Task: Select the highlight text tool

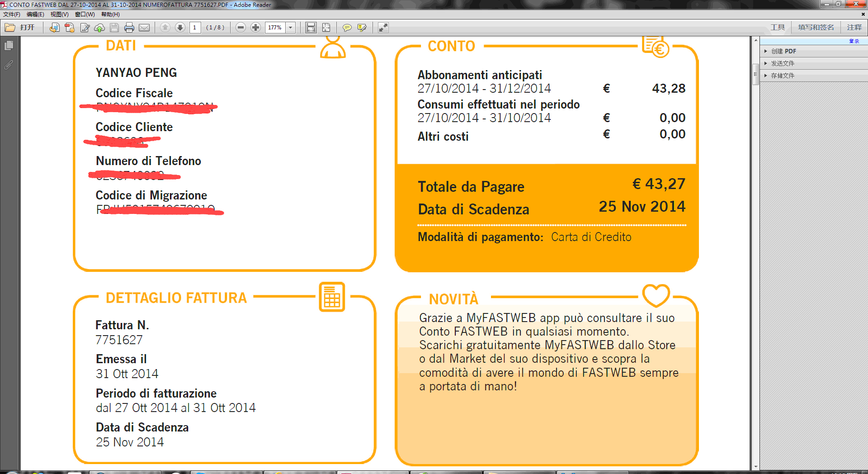Action: click(x=362, y=28)
